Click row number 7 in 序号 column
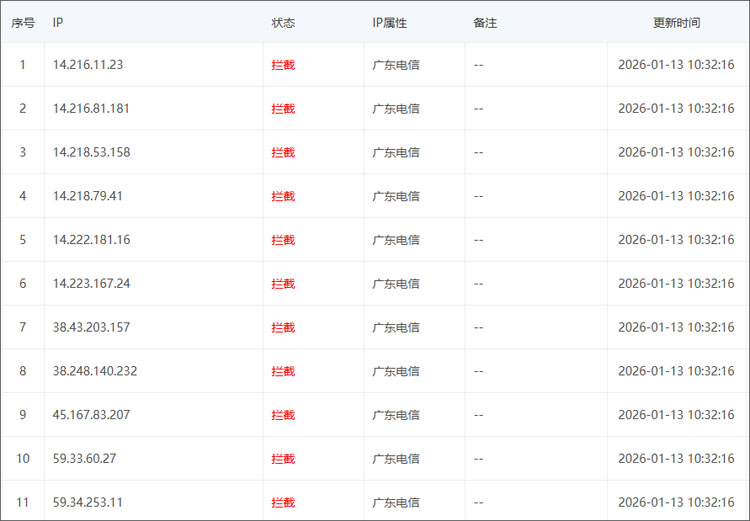 (22, 327)
